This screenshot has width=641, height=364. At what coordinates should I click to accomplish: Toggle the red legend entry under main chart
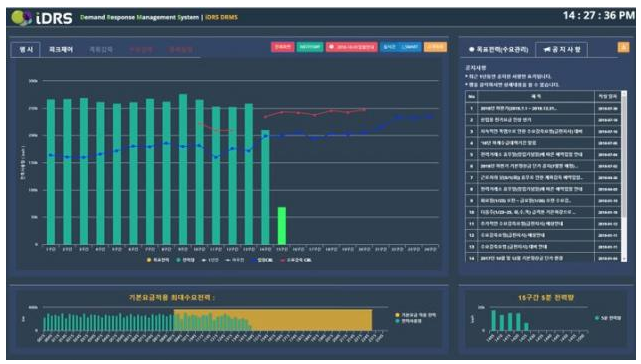point(296,260)
